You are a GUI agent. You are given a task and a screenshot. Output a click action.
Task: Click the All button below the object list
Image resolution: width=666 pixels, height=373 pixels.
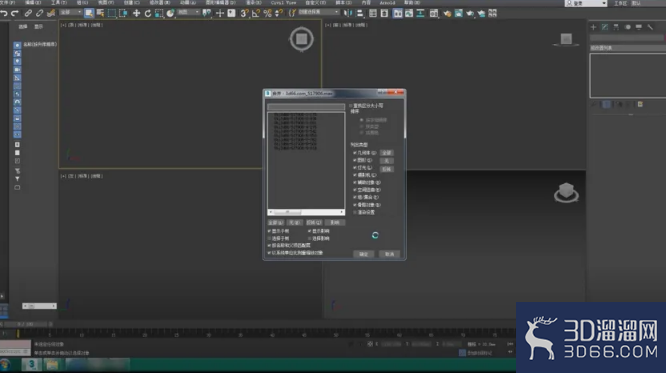275,223
